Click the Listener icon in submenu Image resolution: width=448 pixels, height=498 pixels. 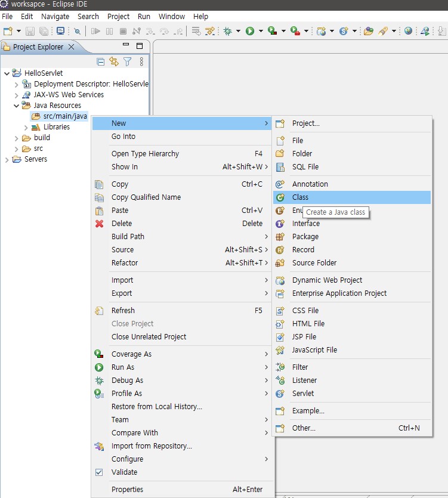[280, 380]
